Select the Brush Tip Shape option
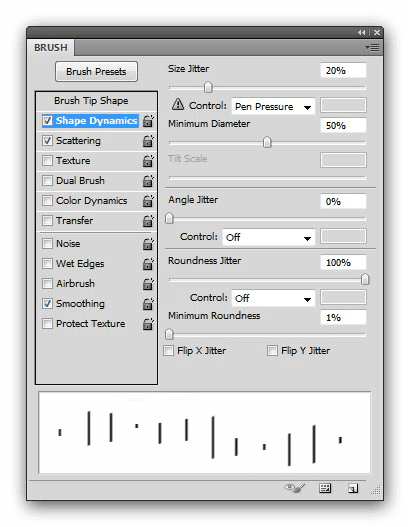410x527 pixels. (91, 100)
